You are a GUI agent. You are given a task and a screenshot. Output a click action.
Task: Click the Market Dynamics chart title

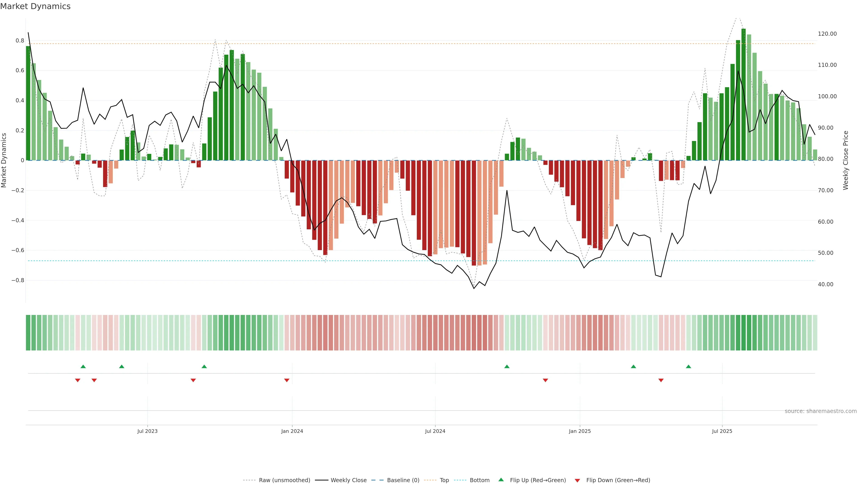click(x=35, y=6)
